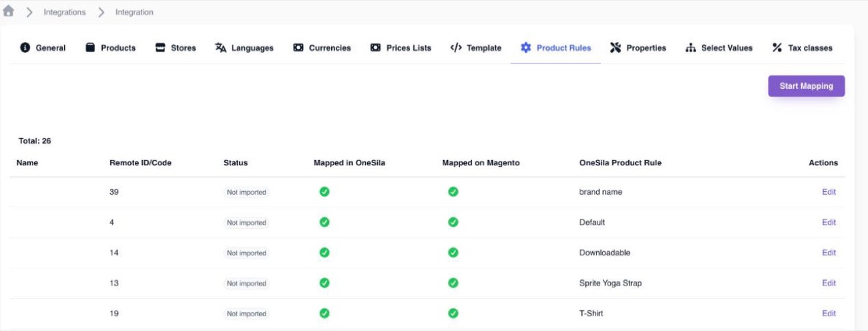Switch to the Languages tab
This screenshot has height=331, width=868.
tap(244, 47)
